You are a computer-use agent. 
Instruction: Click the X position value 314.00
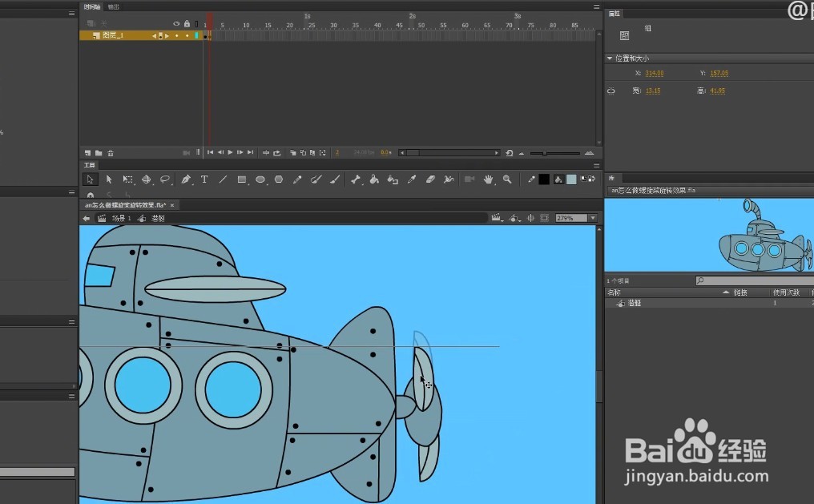654,73
